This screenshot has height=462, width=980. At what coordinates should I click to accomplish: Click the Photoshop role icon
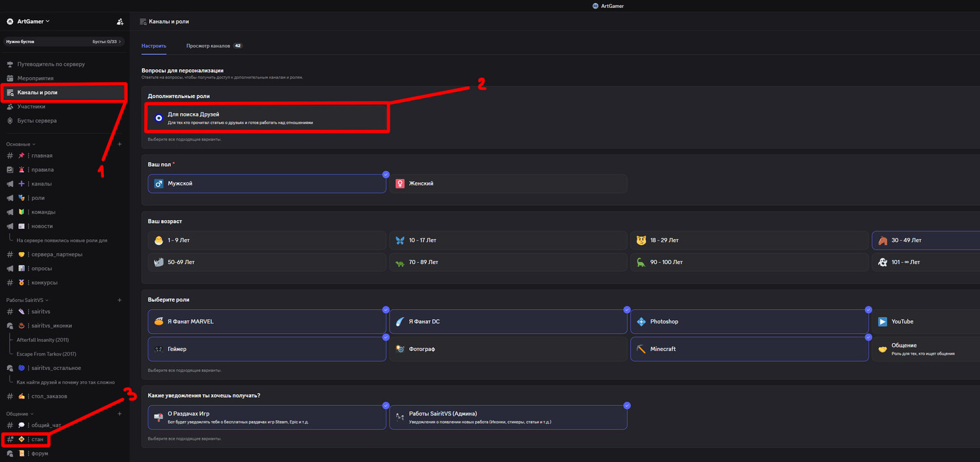coord(641,322)
